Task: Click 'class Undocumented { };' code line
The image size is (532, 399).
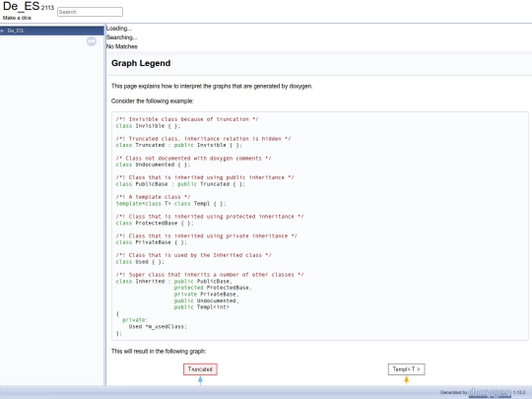Action: 153,165
